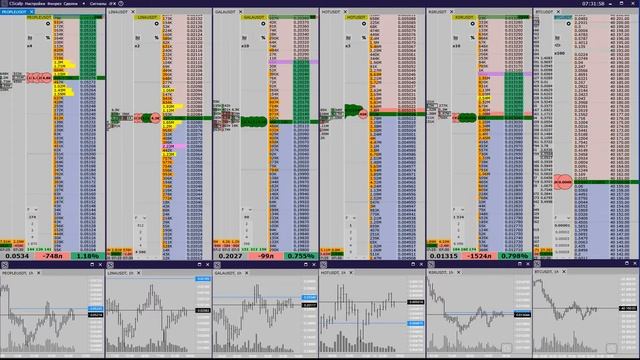Click the 0.2027 price under GALAUSDT

click(230, 256)
